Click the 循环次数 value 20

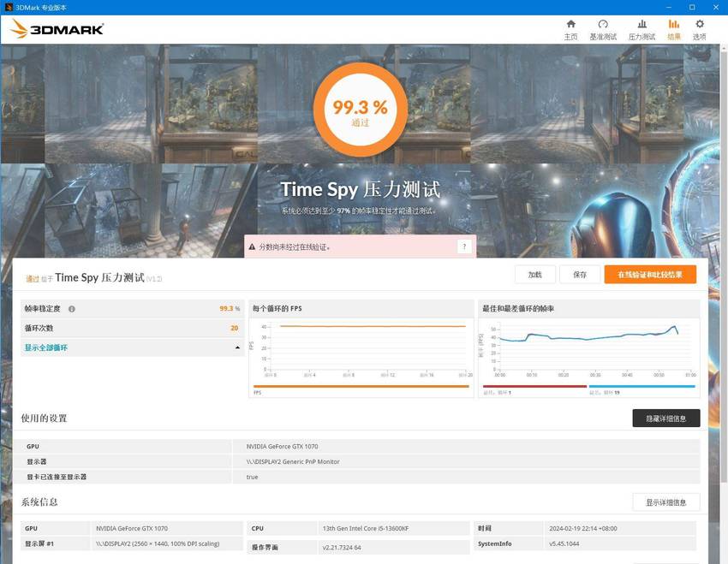[234, 328]
